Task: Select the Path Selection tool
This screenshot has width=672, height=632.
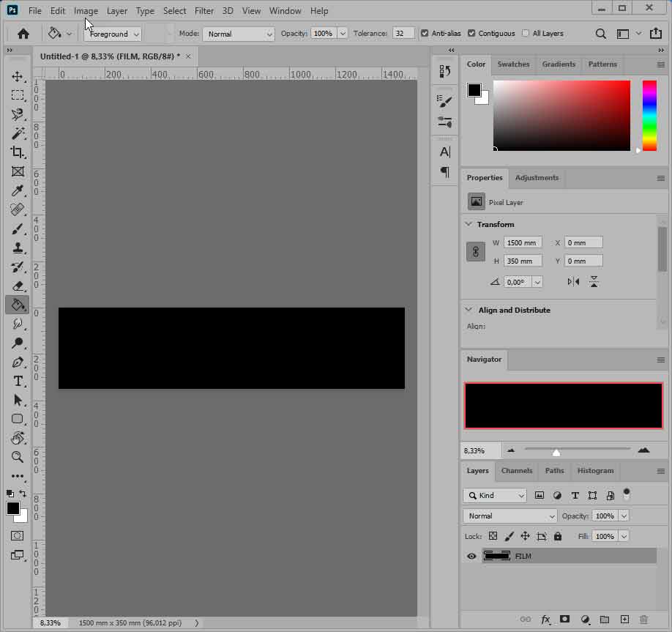Action: (17, 400)
